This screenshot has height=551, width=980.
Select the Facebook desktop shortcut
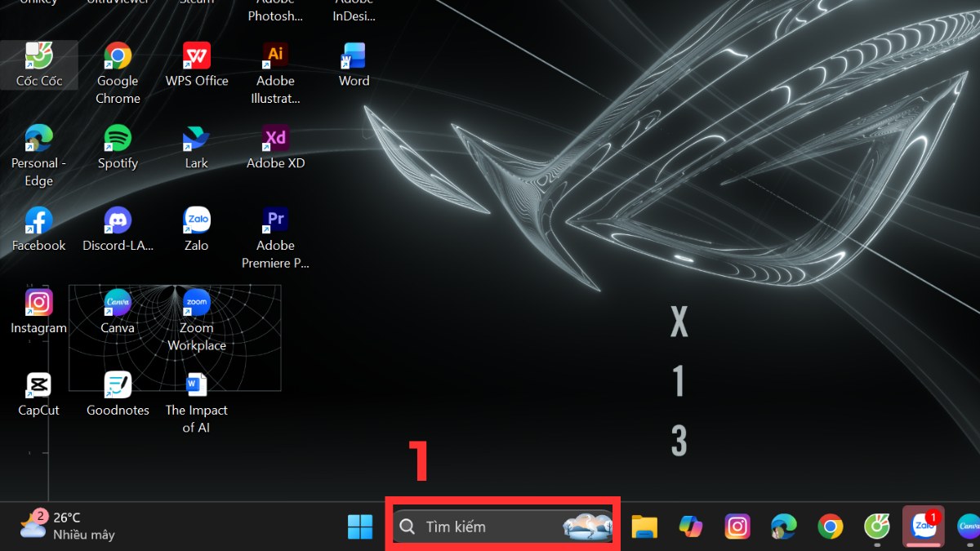(x=38, y=229)
